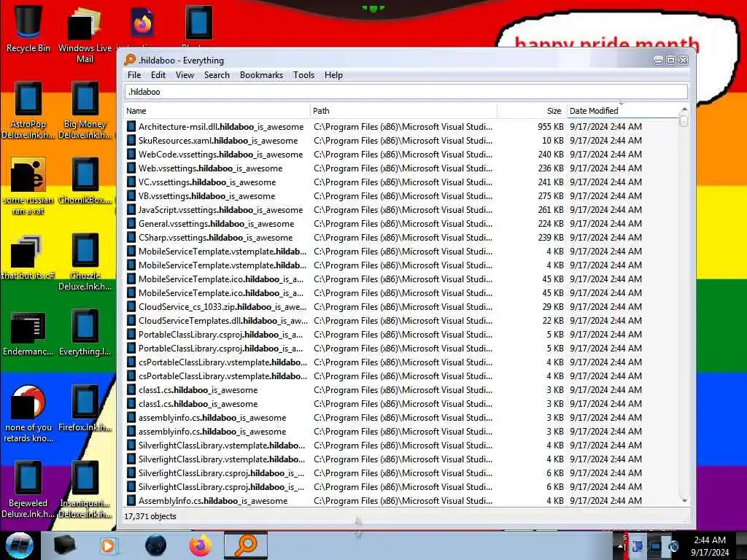Open the File menu

point(134,75)
